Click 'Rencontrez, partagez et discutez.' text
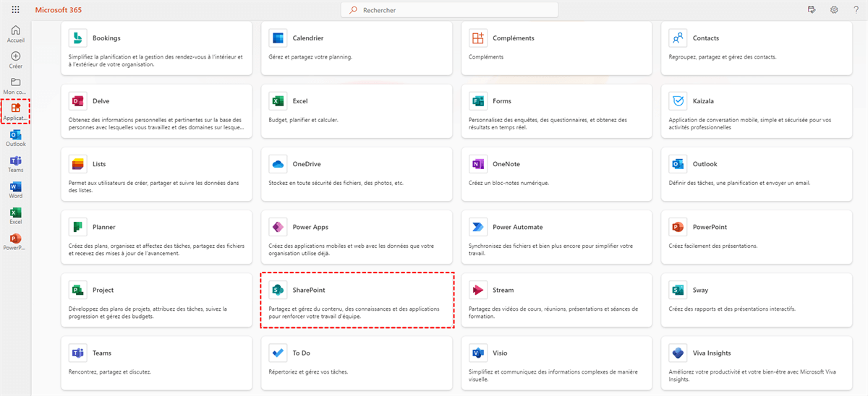868x396 pixels. [110, 372]
